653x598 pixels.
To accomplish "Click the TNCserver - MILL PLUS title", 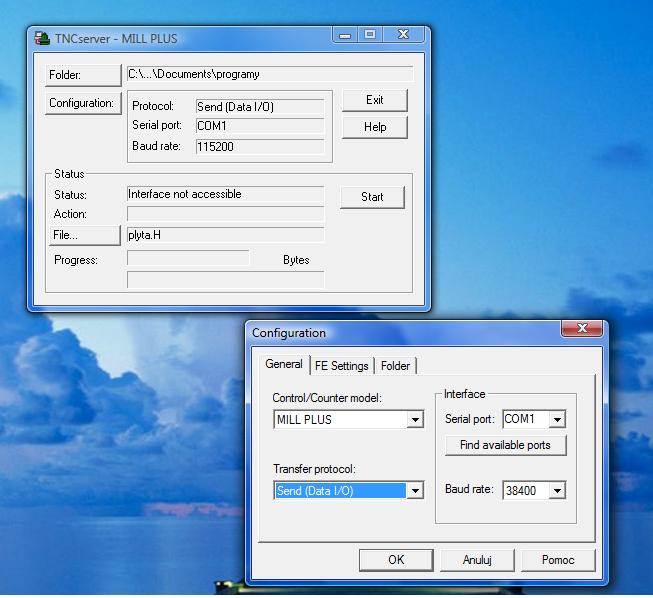I will click(x=116, y=39).
